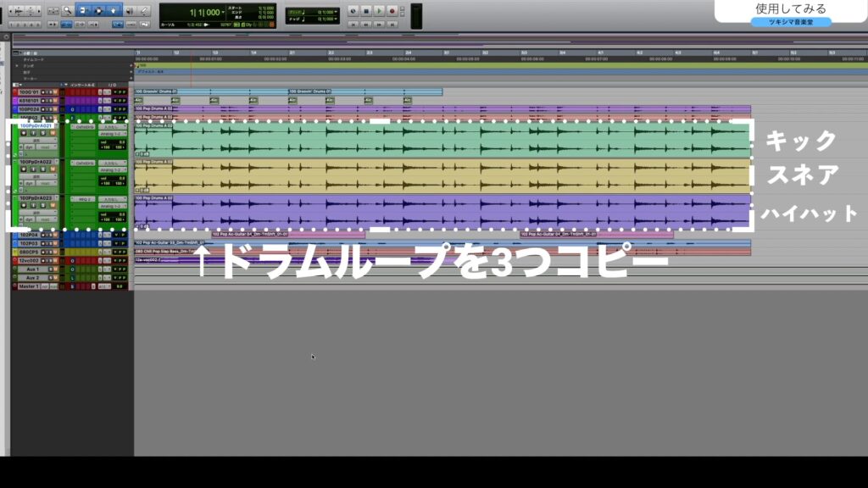The width and height of the screenshot is (868, 488).
Task: Select the Master 1 track name
Action: coord(29,286)
